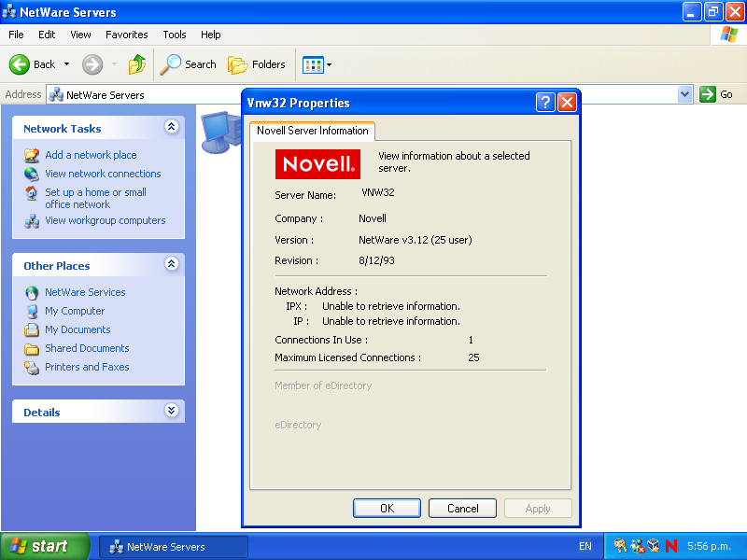Open the Tools menu

pos(175,35)
